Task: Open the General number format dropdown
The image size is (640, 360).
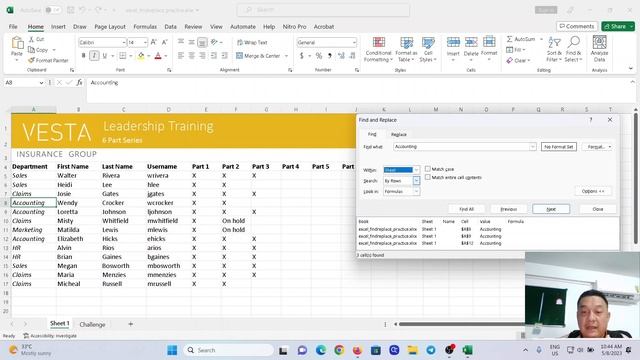Action: click(x=353, y=42)
